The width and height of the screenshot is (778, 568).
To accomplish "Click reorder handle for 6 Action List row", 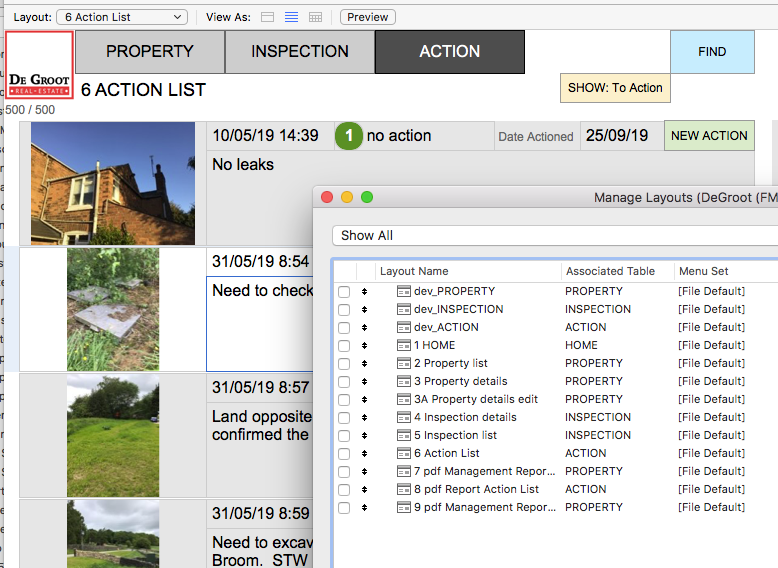I will pyautogui.click(x=365, y=453).
